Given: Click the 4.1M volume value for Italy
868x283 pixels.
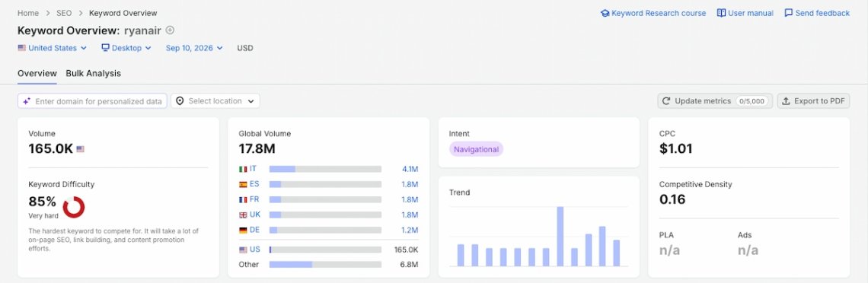Looking at the screenshot, I should (410, 169).
